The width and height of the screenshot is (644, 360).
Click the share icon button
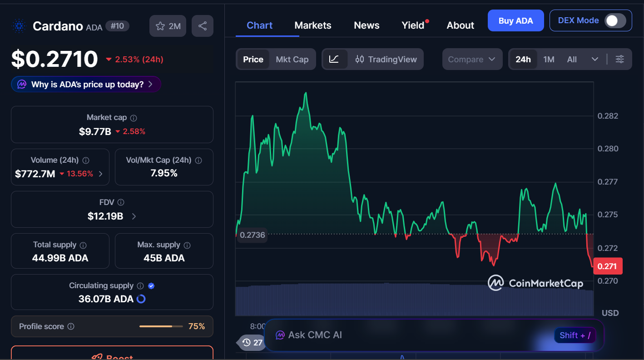(203, 26)
